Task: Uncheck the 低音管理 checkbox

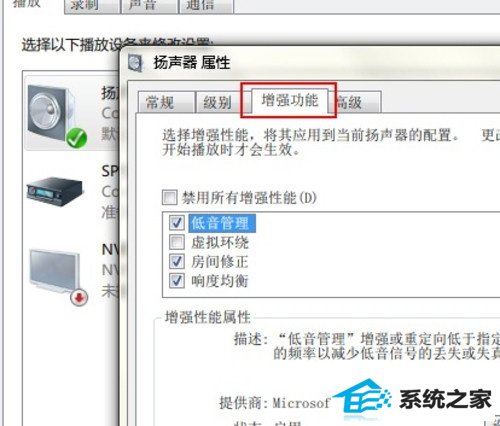Action: pos(176,223)
